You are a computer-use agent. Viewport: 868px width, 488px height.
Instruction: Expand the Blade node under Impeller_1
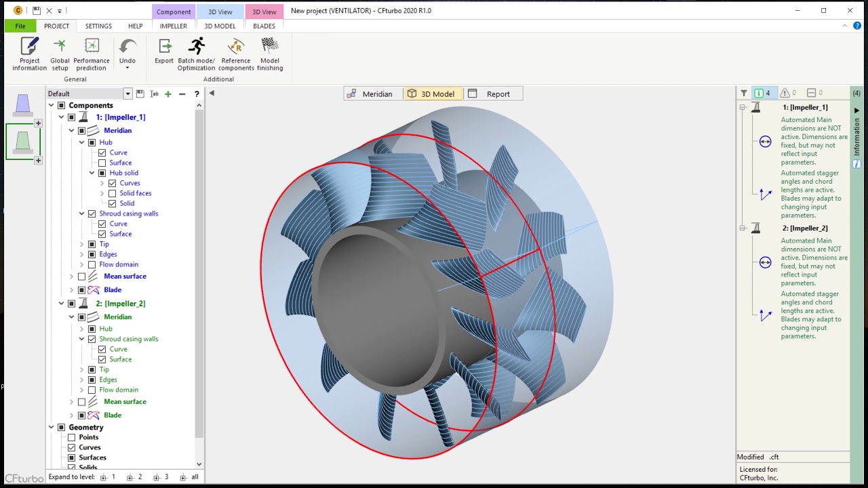(x=72, y=290)
